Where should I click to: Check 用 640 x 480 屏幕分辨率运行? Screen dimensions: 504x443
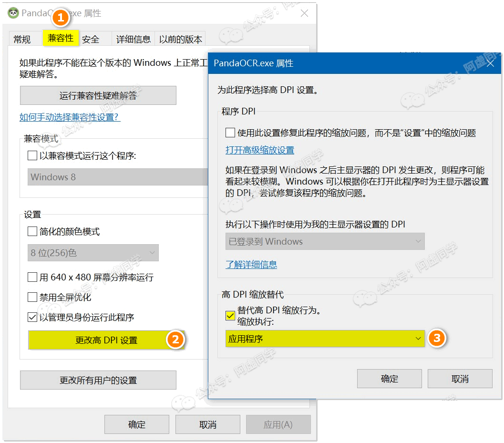(32, 277)
